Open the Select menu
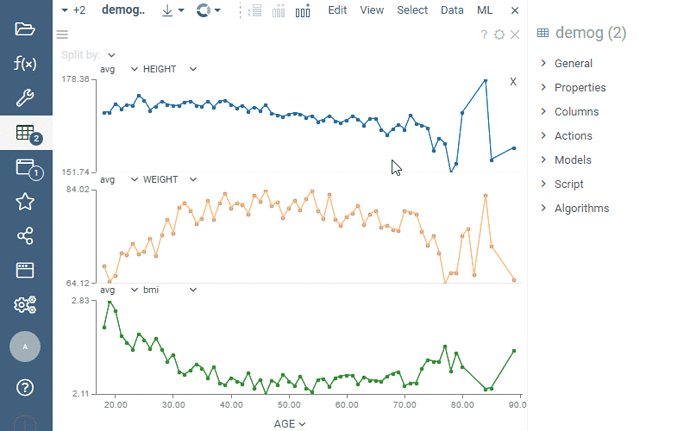This screenshot has height=431, width=690. coord(412,10)
